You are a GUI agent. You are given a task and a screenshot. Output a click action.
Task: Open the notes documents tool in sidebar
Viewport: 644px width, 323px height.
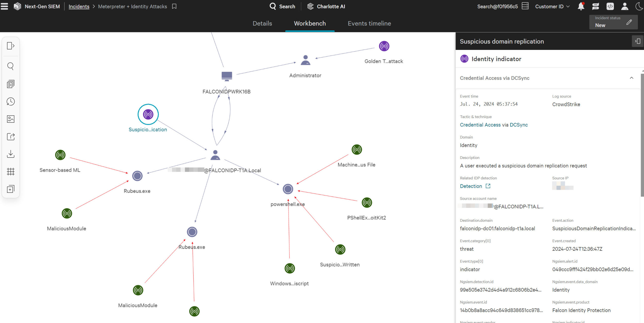(11, 84)
